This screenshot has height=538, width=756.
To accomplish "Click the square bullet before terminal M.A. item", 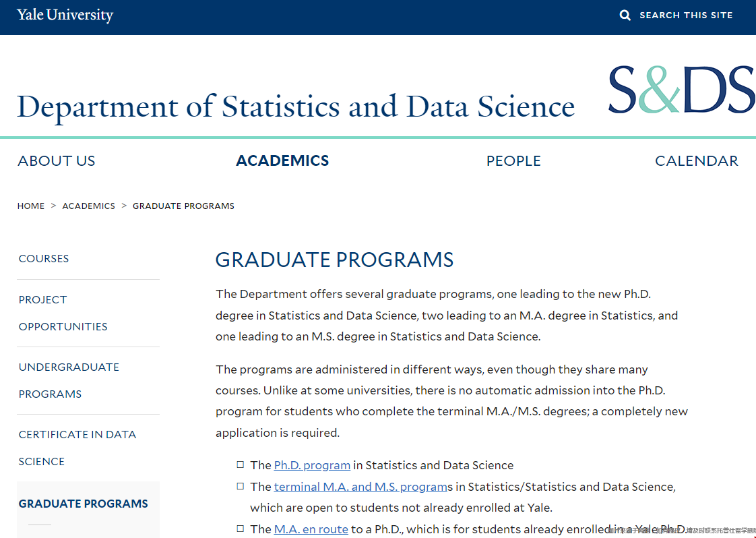I will pos(240,486).
